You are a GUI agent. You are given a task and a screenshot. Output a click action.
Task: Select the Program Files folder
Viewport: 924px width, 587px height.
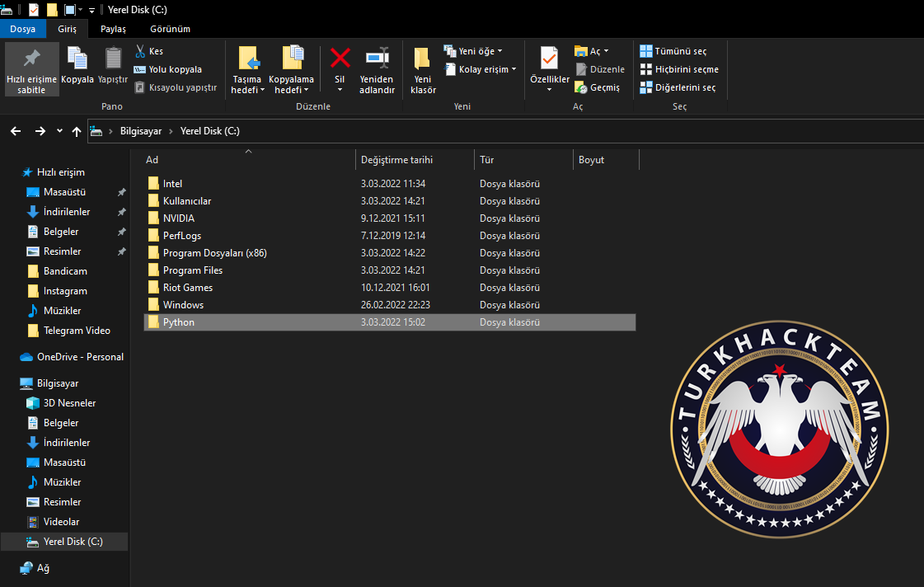click(390, 270)
